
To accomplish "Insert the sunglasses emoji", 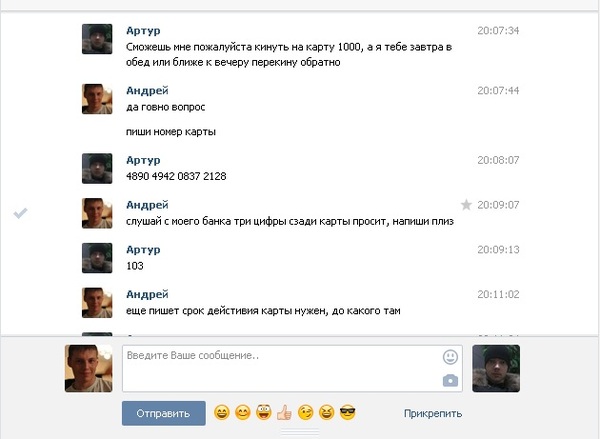I will [x=347, y=413].
